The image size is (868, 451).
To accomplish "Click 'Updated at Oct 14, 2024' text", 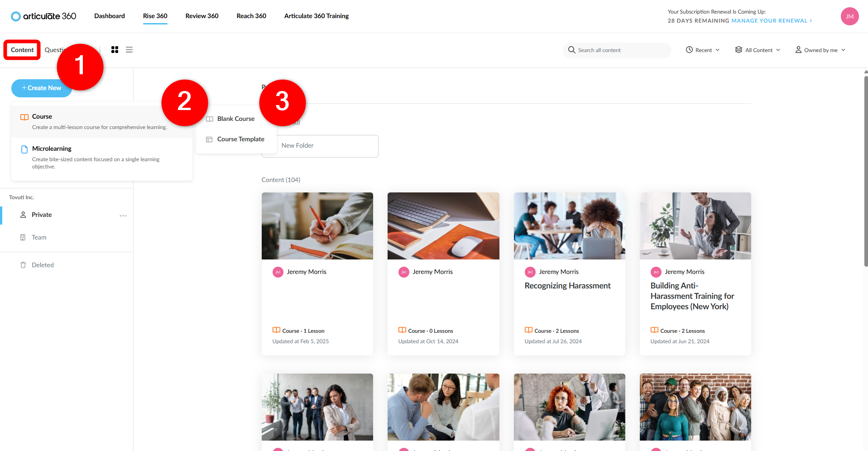I will click(x=428, y=341).
